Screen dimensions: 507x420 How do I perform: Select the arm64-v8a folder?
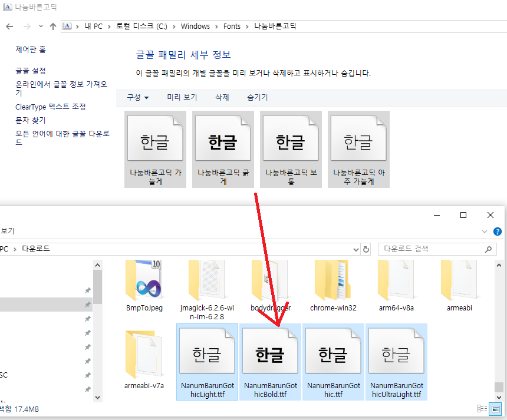tap(396, 286)
